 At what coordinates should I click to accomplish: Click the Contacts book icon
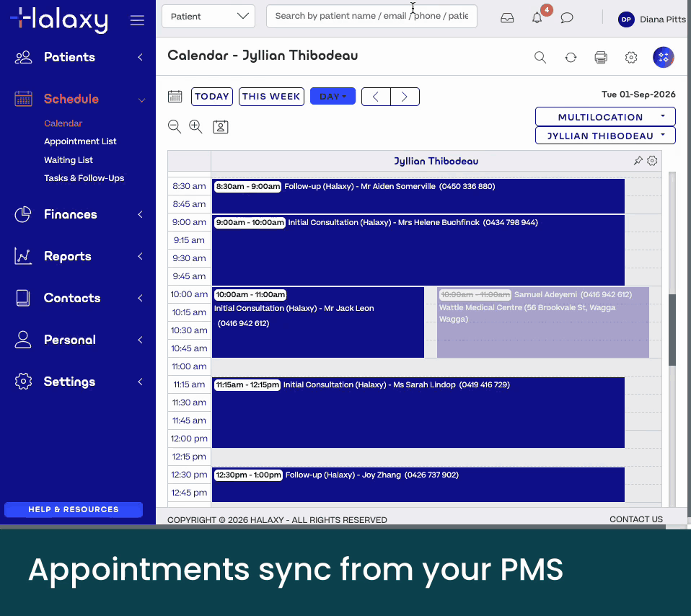[x=23, y=298]
